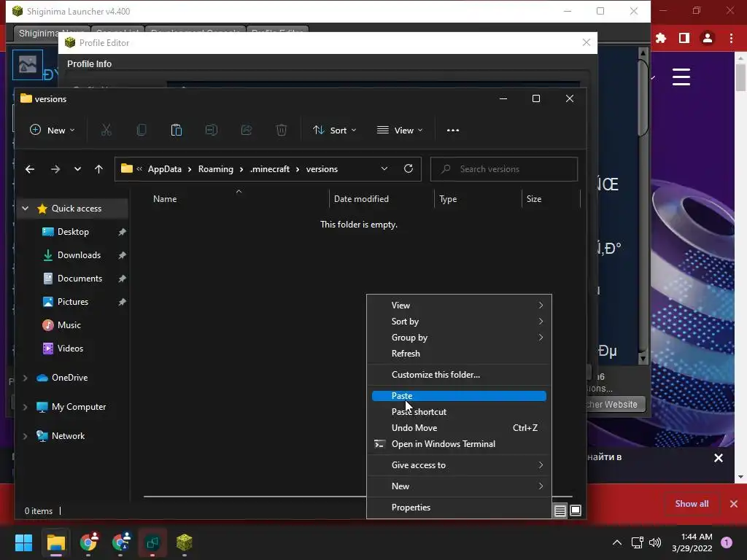Click the Cut icon in Explorer toolbar
The image size is (747, 560).
click(107, 130)
